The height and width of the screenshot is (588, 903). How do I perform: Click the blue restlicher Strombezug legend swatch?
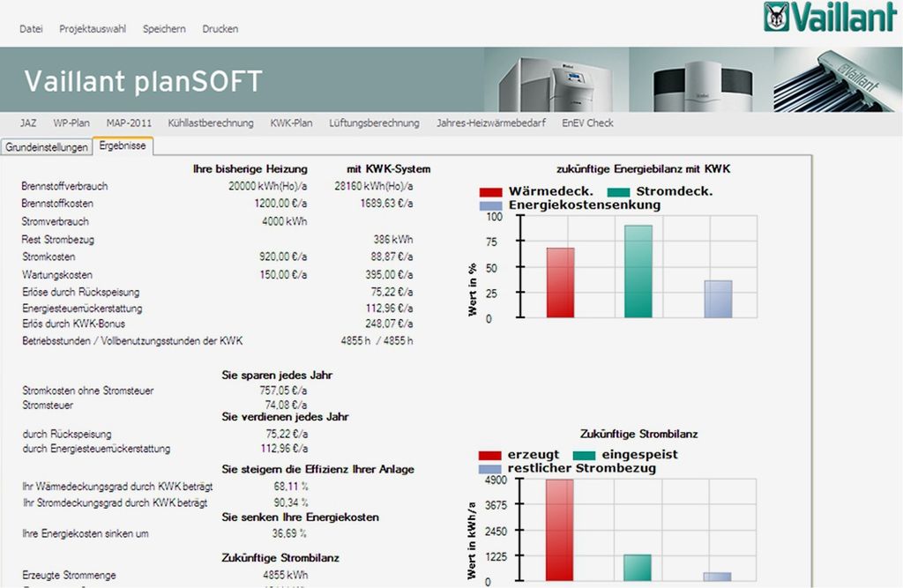click(490, 469)
